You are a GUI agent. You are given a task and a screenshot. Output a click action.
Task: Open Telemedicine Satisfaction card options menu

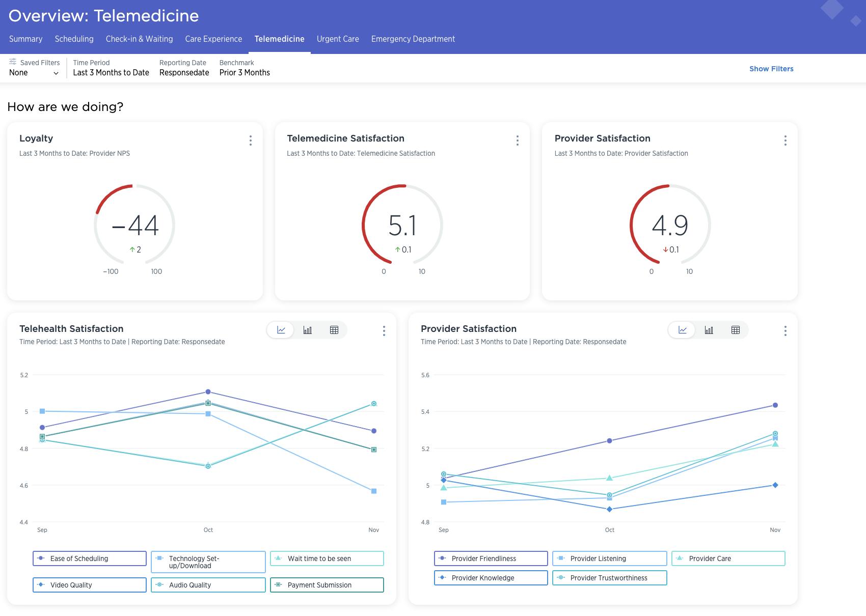click(x=517, y=141)
